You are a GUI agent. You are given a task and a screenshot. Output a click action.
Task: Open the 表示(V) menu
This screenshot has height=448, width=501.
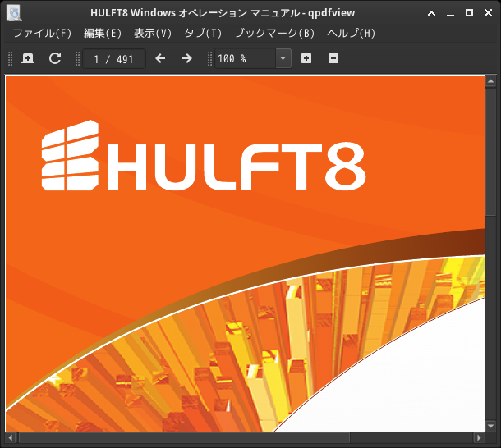click(152, 34)
